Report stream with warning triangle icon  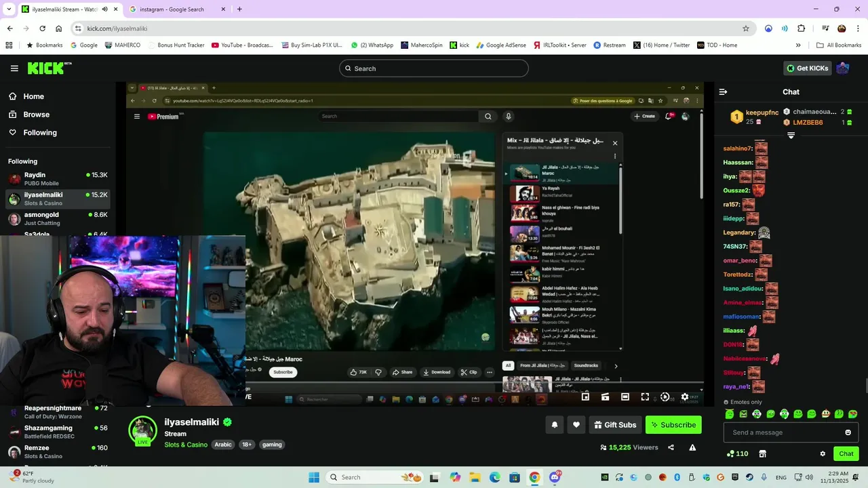692,447
